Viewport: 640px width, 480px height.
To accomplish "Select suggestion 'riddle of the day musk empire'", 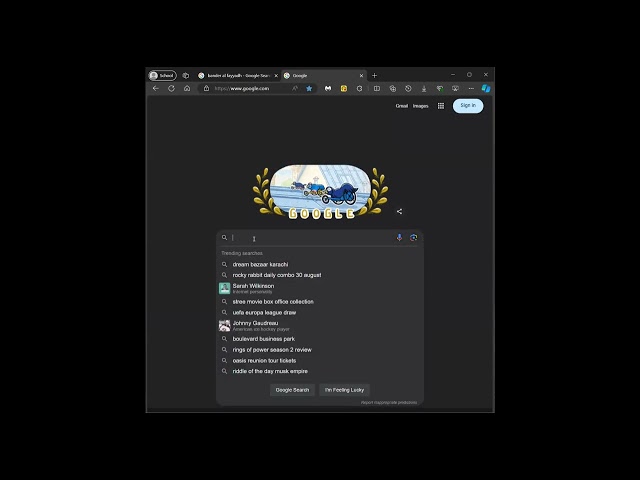I will 320,371.
